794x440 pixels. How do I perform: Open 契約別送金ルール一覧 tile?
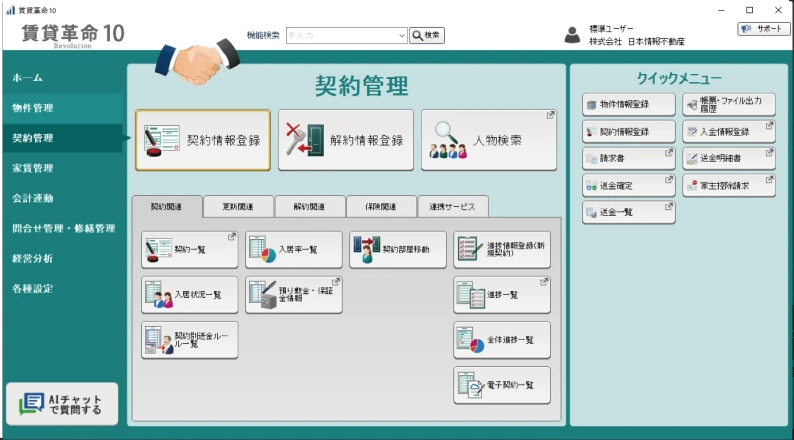coord(189,340)
